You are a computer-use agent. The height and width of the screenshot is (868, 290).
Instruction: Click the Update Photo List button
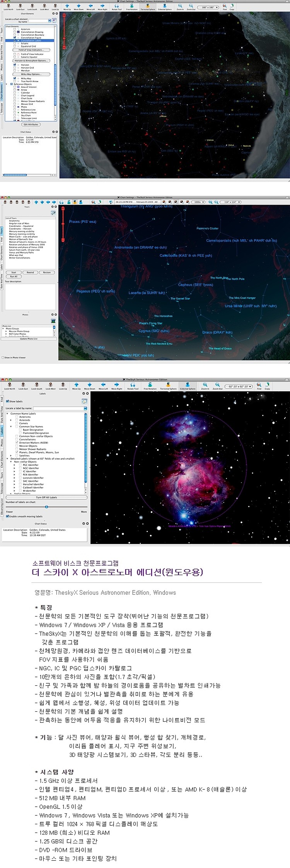click(x=29, y=339)
